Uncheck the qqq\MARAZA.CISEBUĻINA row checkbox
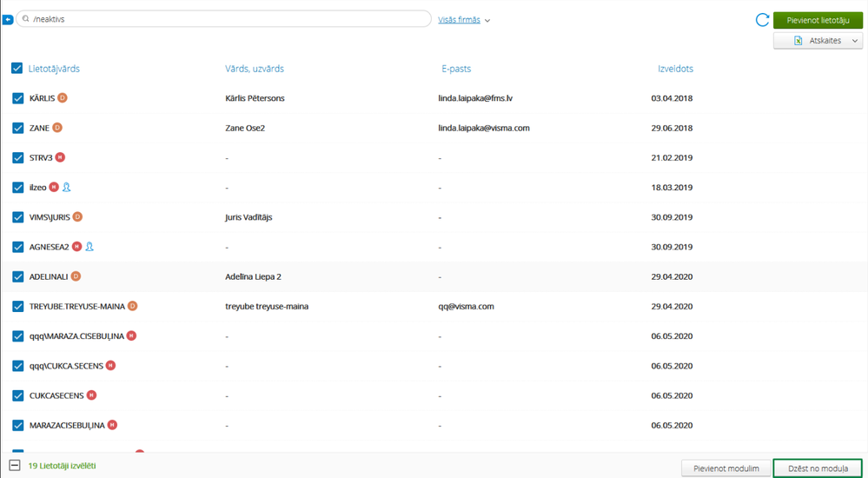 pyautogui.click(x=17, y=336)
